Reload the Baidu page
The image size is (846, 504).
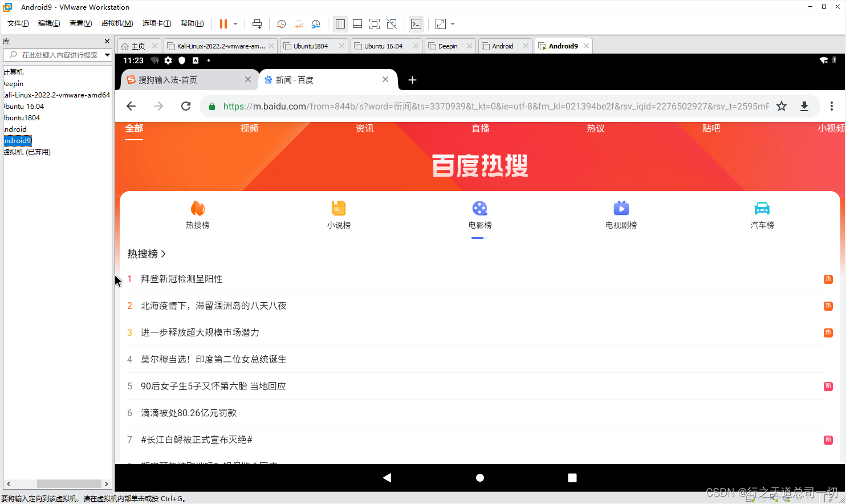186,106
